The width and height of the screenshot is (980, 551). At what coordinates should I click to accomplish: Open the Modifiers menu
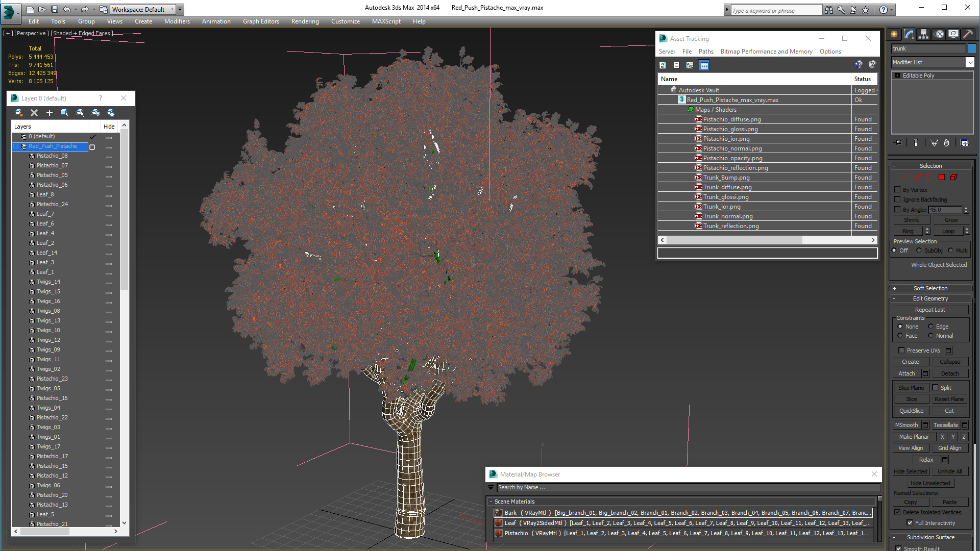177,21
